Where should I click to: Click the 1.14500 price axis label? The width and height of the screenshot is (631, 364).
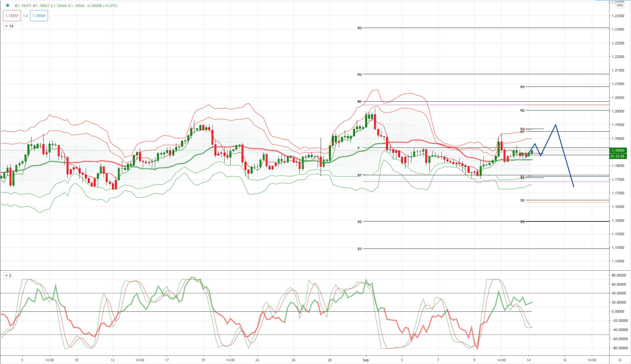(618, 261)
